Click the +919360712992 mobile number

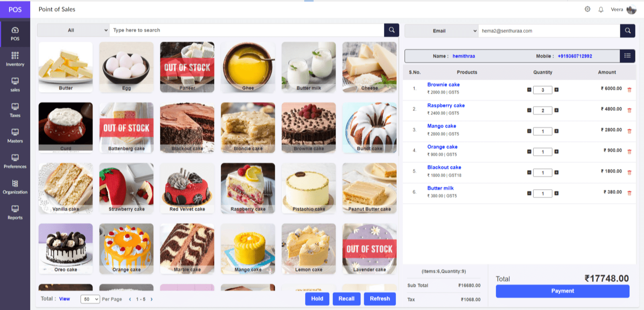[x=575, y=56]
